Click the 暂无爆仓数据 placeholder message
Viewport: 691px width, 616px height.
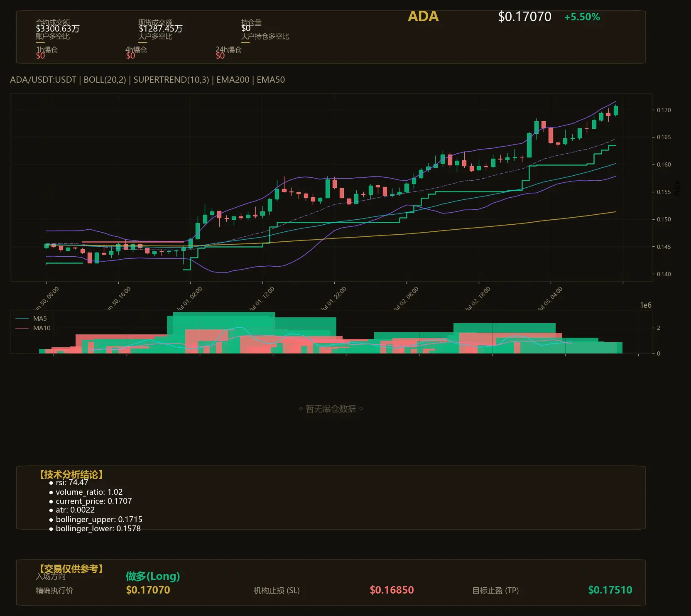[x=331, y=409]
